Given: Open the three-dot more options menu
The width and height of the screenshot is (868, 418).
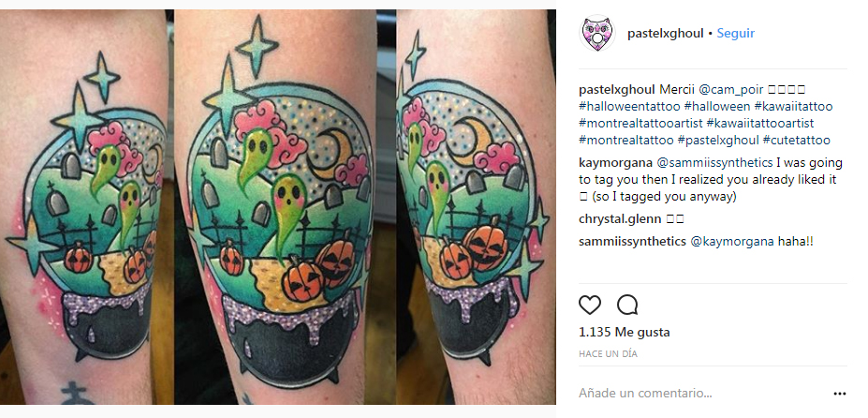Looking at the screenshot, I should click(840, 394).
